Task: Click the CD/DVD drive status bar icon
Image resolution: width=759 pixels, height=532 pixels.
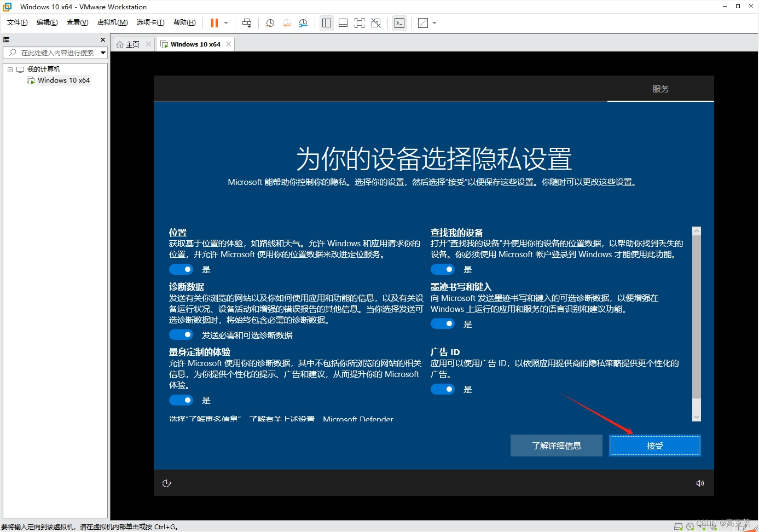Action: tap(690, 527)
